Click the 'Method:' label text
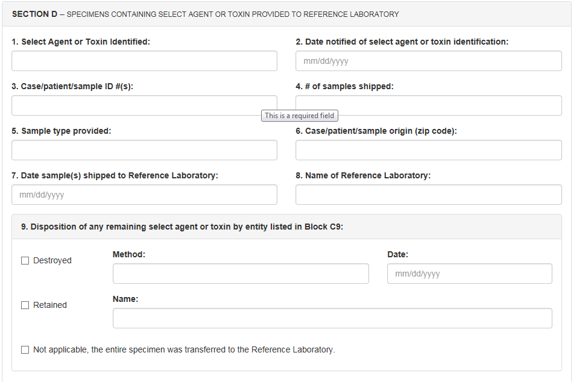588x382 pixels. tap(129, 255)
